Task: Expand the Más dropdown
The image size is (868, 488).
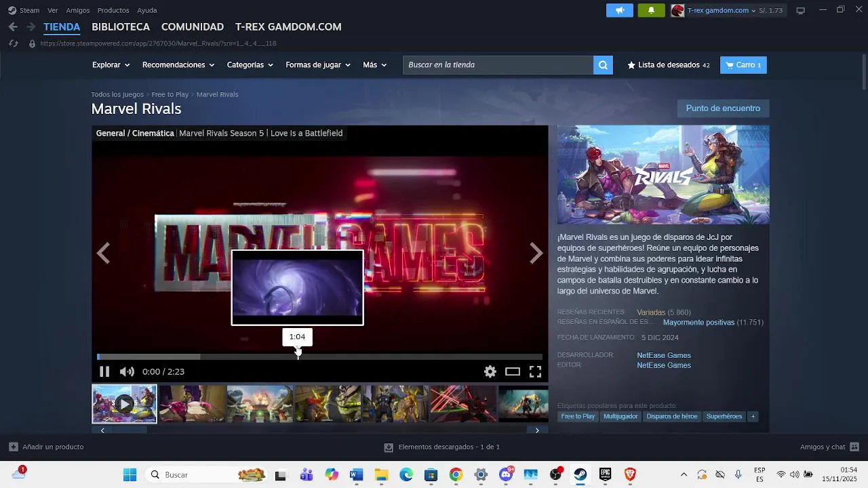Action: click(375, 65)
